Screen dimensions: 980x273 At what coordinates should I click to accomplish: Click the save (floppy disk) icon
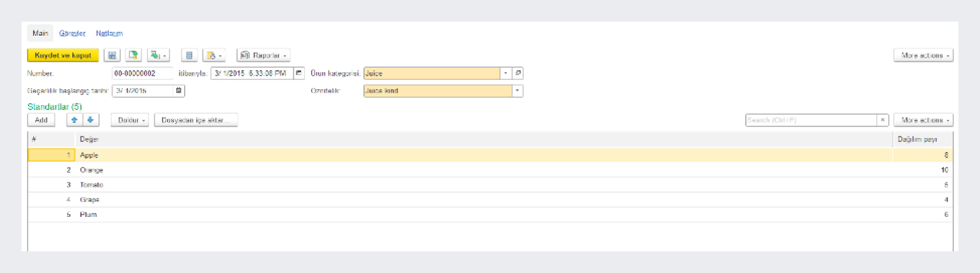tap(112, 55)
